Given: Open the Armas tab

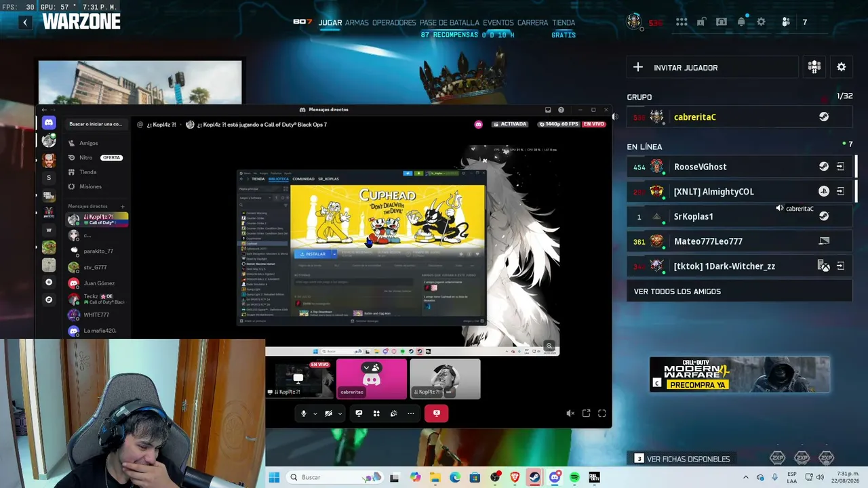Looking at the screenshot, I should click(357, 22).
